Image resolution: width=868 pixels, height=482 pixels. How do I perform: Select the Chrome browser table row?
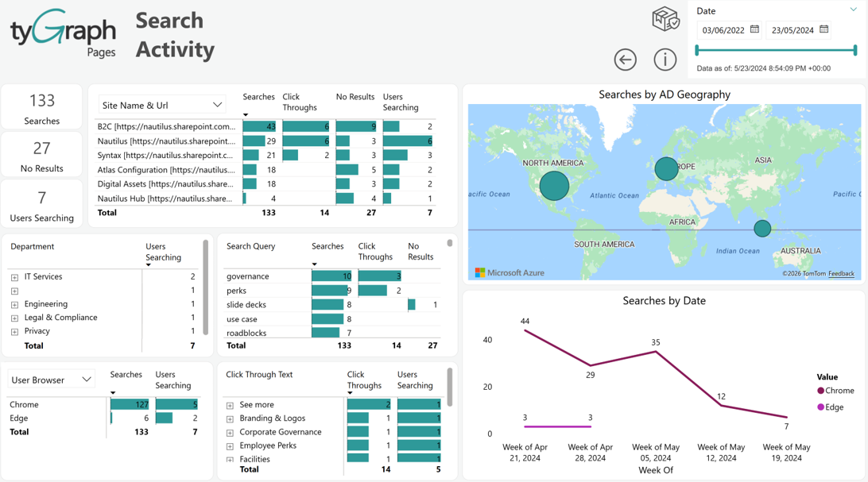tap(103, 405)
